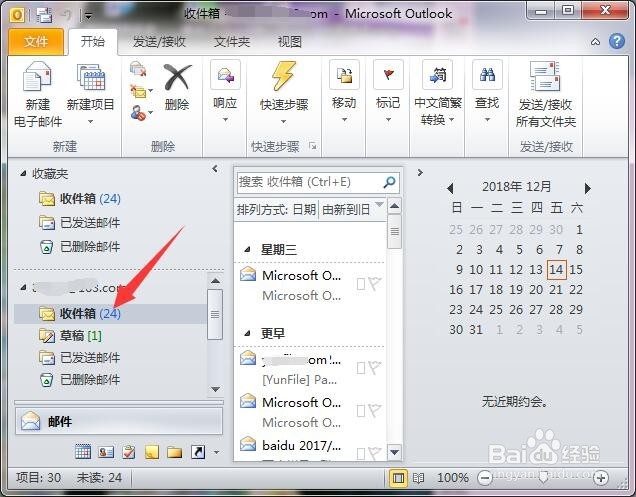
Task: Click the Chinese conversion (中文简繁转换) icon
Action: 438,75
